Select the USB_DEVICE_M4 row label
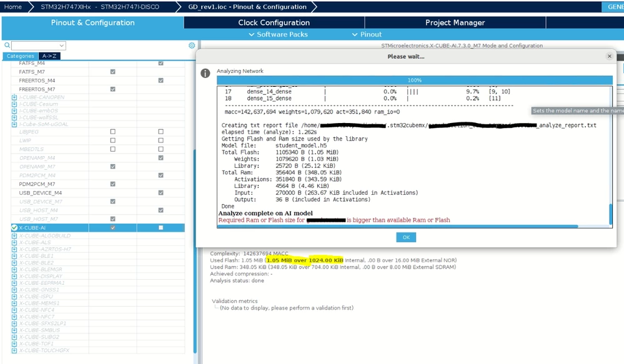The height and width of the screenshot is (364, 624). coord(40,193)
